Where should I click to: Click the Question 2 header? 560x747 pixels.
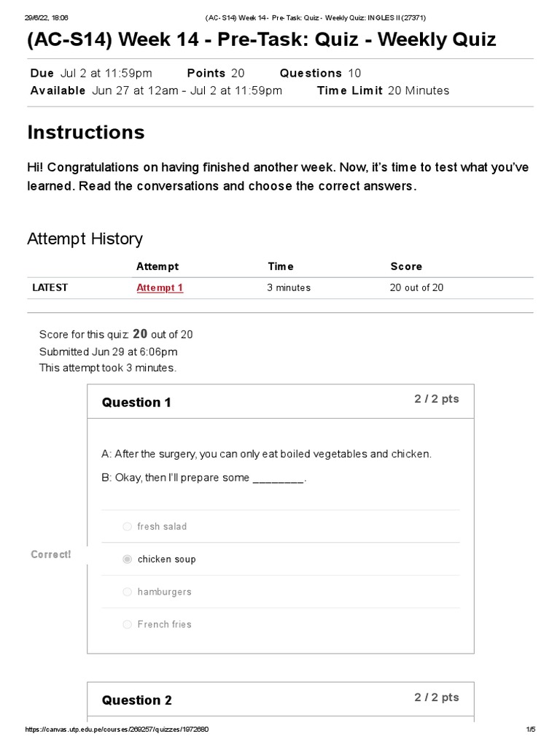136,700
